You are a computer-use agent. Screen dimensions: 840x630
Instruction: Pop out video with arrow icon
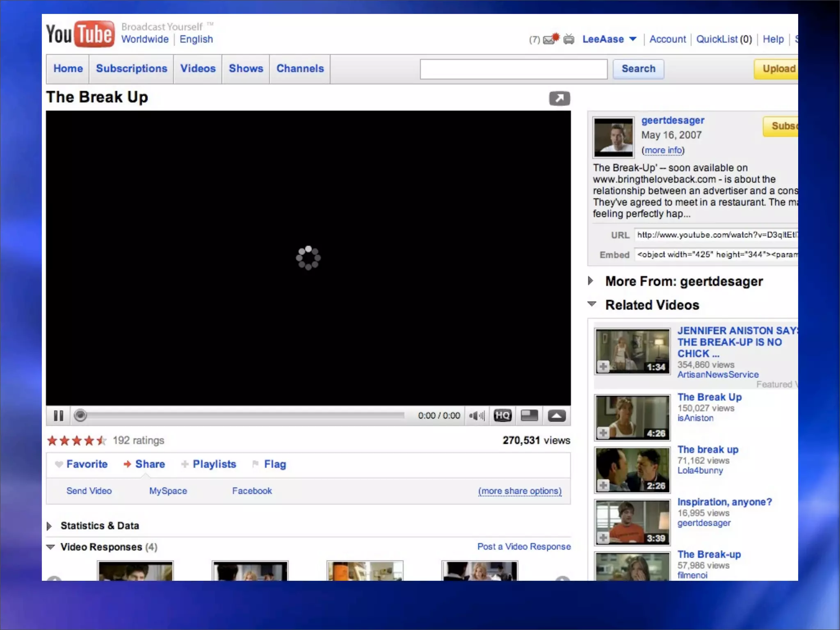(x=559, y=98)
